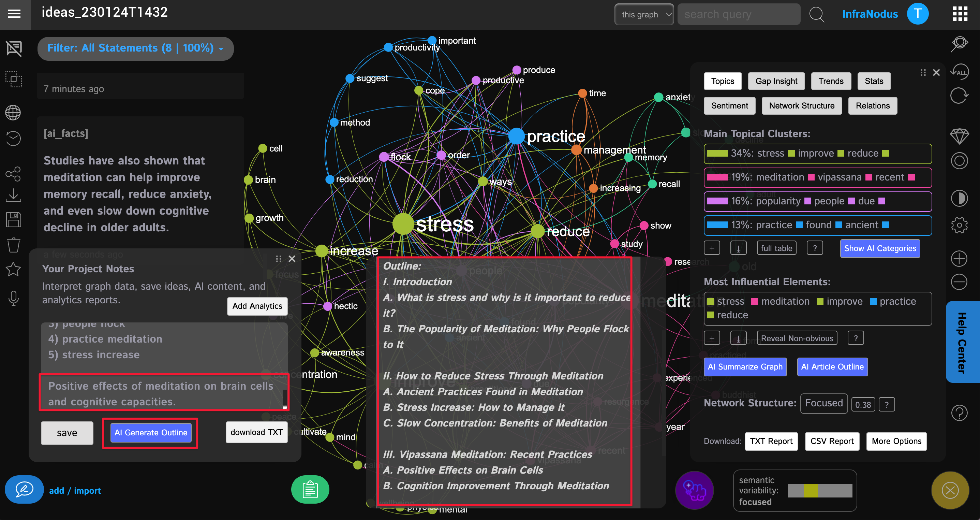Toggle the hide statements icon in left sidebar
Image resolution: width=980 pixels, height=520 pixels.
coord(14,48)
